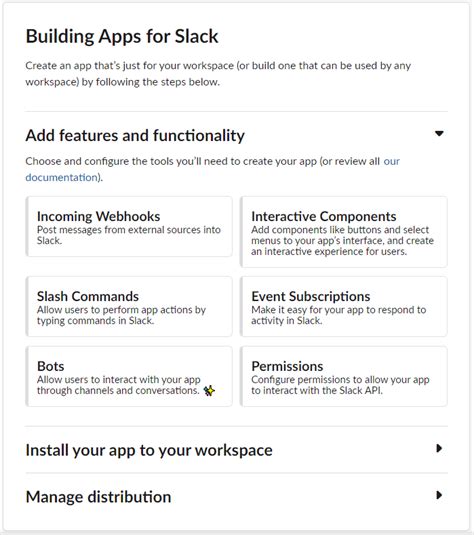Expand the Manage distribution arrow
The image size is (474, 535).
439,495
